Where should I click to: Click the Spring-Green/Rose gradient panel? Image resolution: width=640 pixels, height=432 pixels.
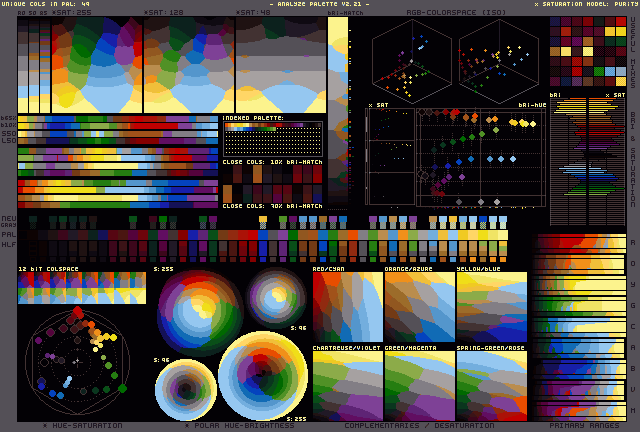(x=491, y=385)
